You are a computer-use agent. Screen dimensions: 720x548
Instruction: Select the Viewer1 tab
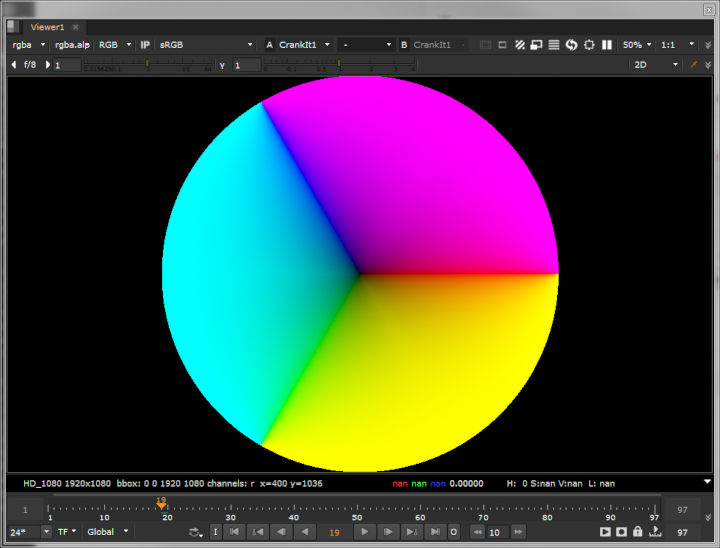pyautogui.click(x=47, y=27)
